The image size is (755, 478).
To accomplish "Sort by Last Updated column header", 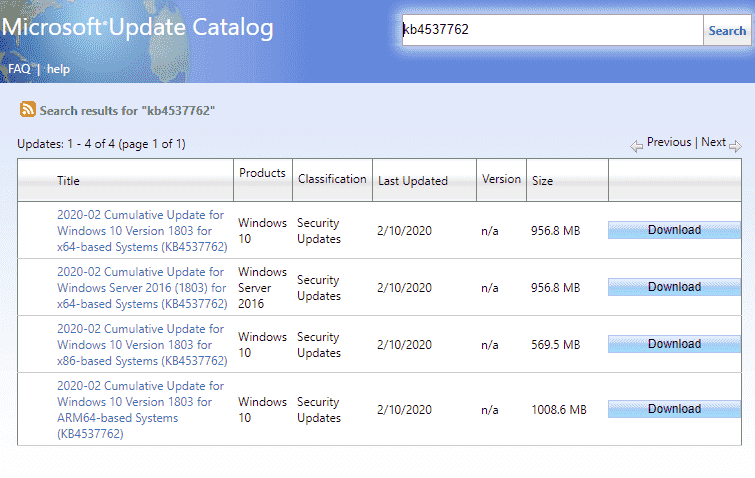I will pyautogui.click(x=412, y=181).
